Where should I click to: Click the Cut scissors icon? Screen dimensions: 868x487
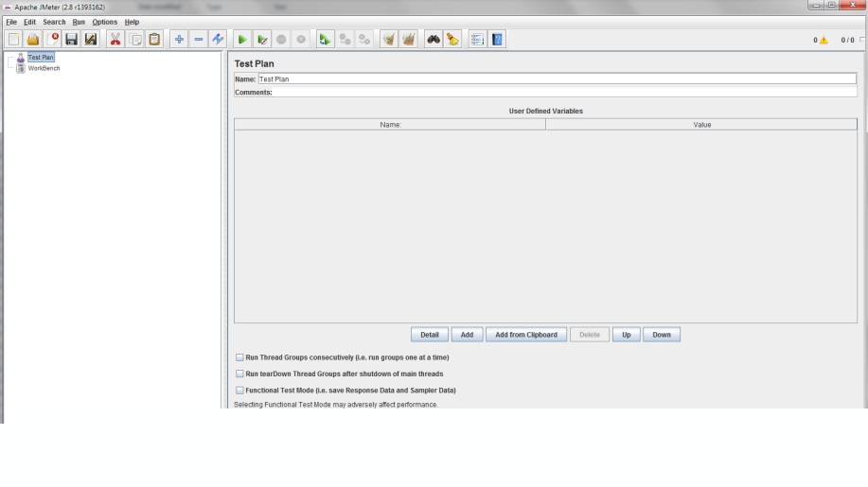(x=115, y=40)
